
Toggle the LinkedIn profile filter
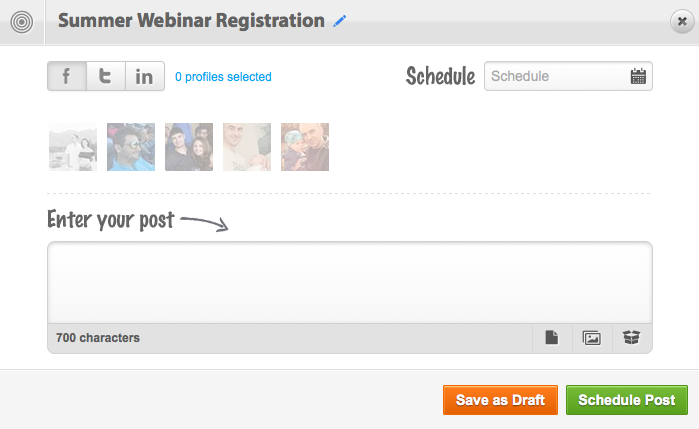pyautogui.click(x=145, y=76)
